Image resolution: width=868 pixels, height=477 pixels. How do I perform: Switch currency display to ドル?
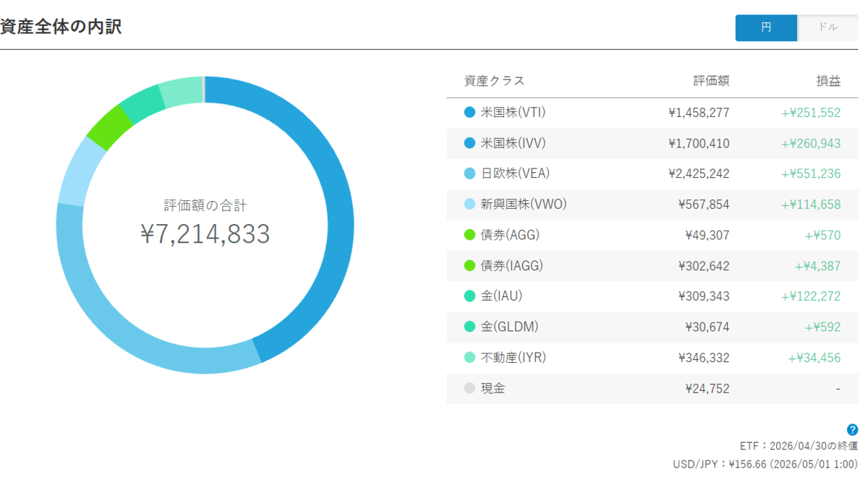point(827,27)
